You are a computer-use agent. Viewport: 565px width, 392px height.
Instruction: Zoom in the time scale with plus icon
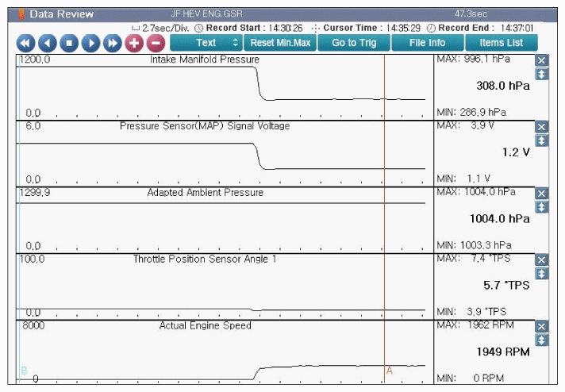134,43
